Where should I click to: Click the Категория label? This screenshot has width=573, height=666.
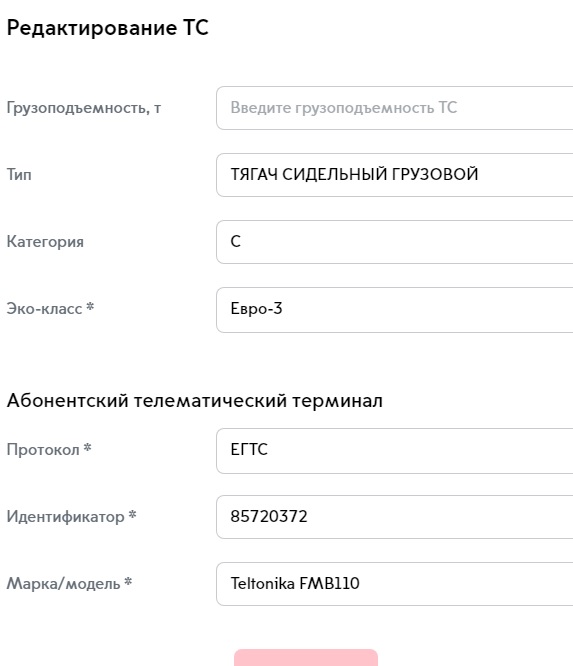(45, 242)
